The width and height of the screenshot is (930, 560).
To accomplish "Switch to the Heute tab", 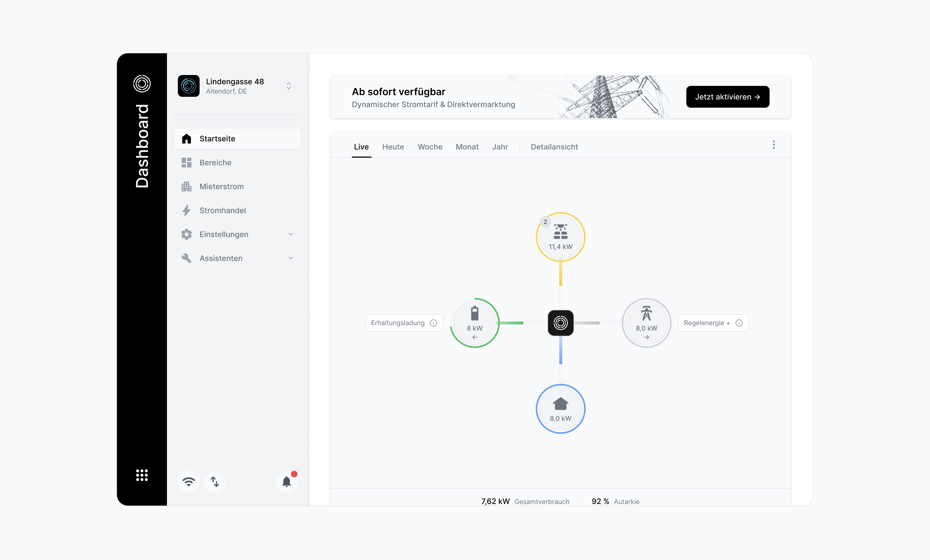I will 393,147.
